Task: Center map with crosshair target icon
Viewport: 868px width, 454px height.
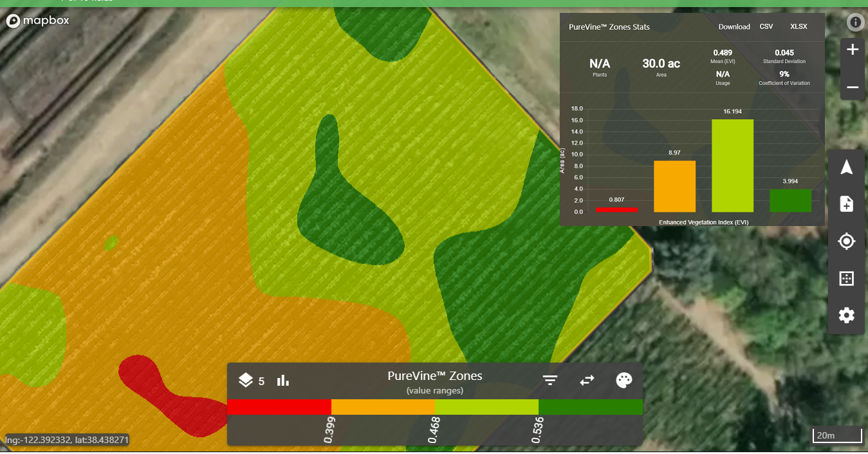Action: pos(847,241)
